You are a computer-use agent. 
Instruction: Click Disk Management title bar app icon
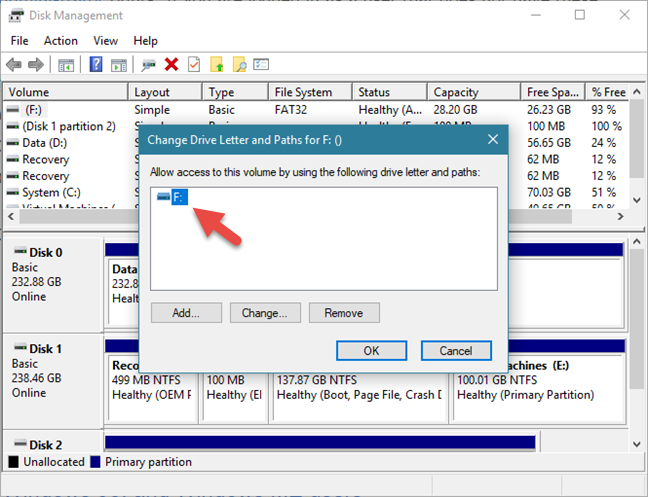pos(16,16)
